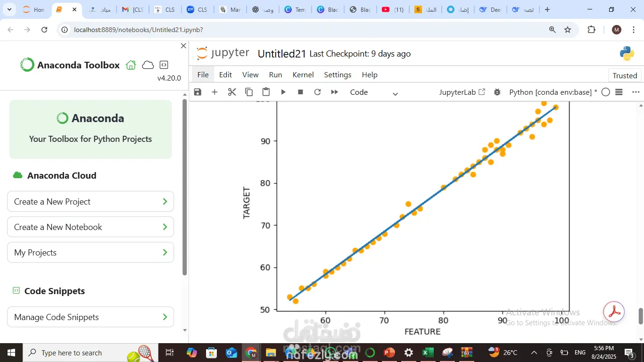Switch the ENG input language indicator
Image resolution: width=644 pixels, height=362 pixels.
pos(580,353)
